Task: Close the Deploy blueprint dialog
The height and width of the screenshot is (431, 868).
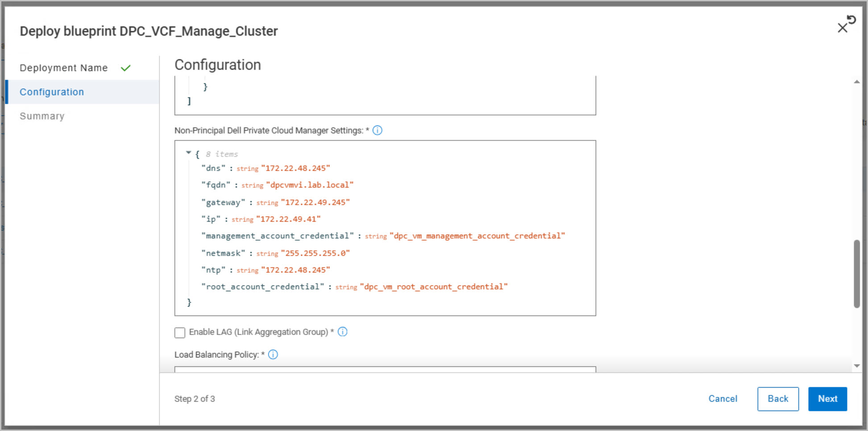Action: [842, 28]
